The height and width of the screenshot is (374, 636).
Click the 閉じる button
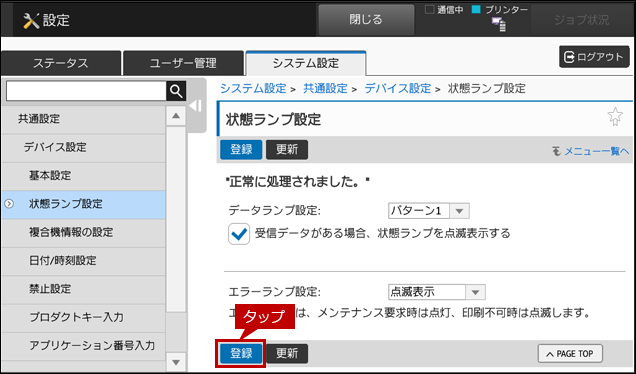[x=366, y=20]
